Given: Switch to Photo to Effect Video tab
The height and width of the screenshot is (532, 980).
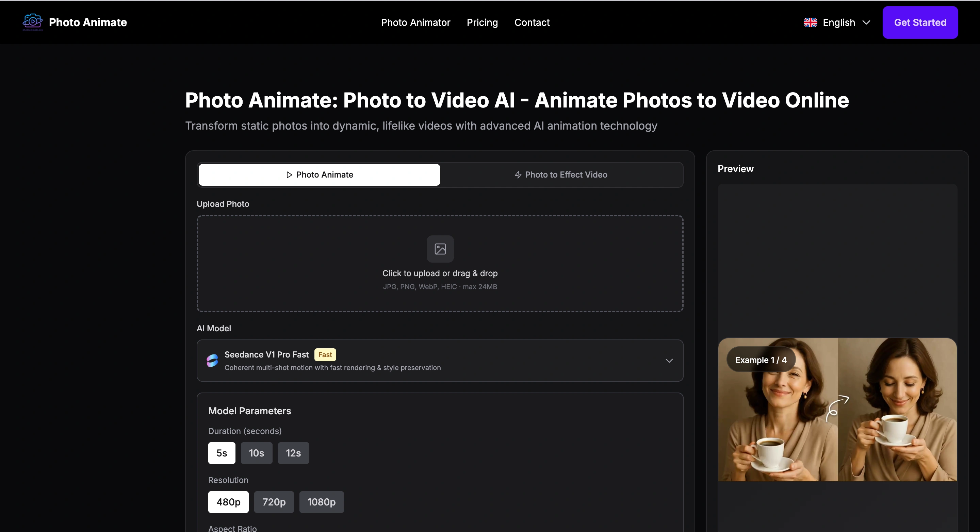Looking at the screenshot, I should (561, 174).
